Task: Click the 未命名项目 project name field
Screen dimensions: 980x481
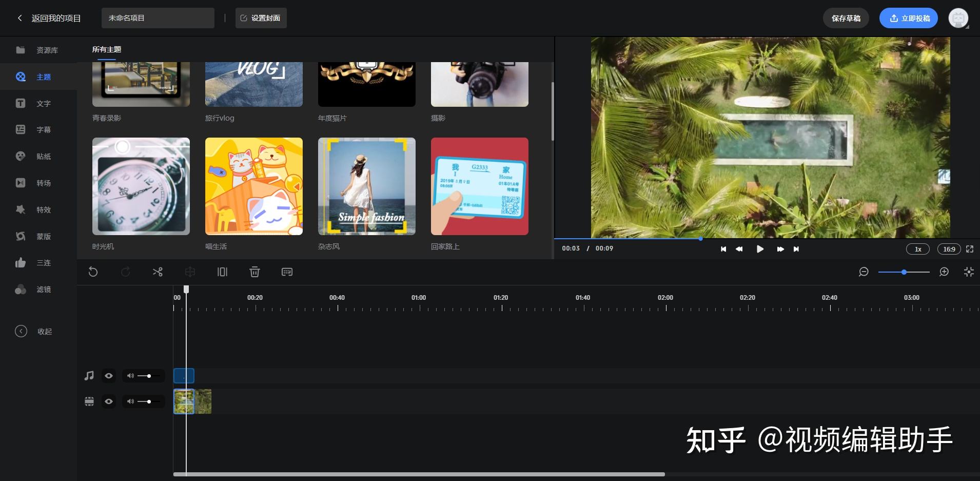Action: [158, 18]
